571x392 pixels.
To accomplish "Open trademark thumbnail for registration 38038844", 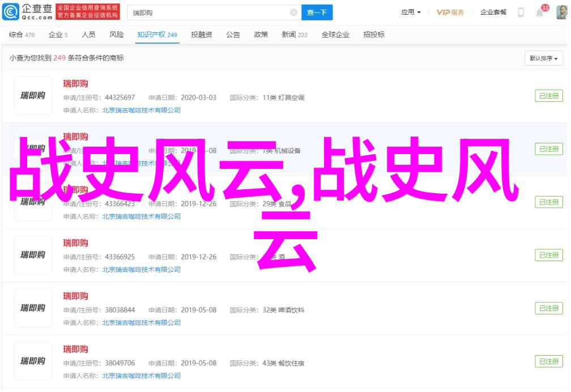I will (33, 308).
